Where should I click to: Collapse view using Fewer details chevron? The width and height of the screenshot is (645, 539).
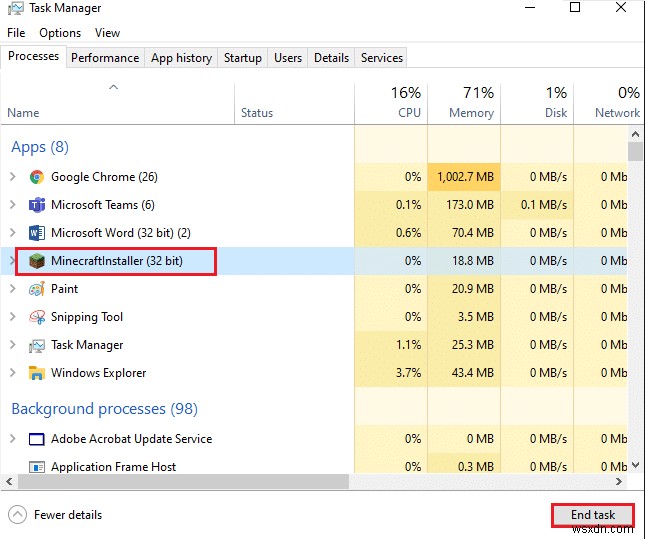coord(17,515)
